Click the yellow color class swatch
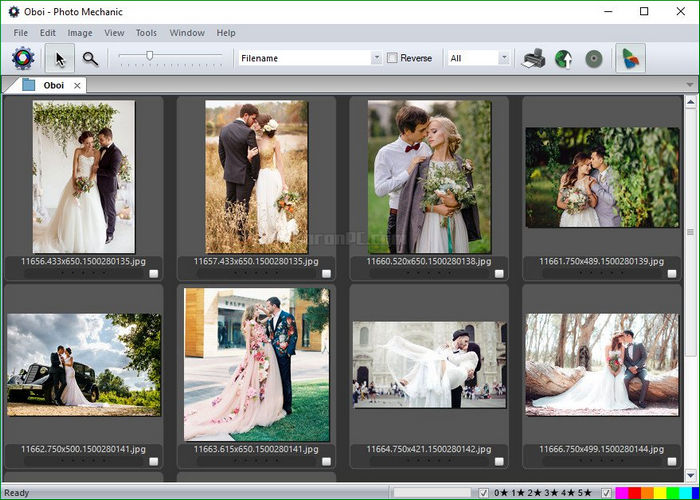 click(x=660, y=493)
